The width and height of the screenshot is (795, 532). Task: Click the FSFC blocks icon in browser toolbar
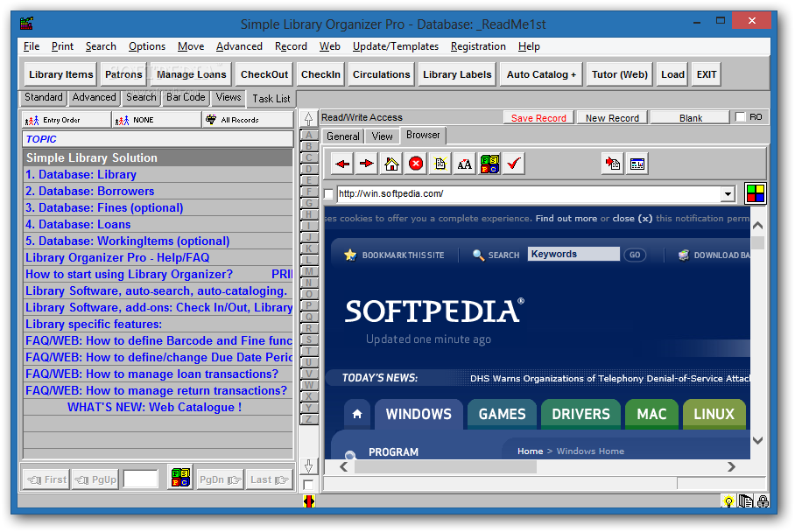(489, 164)
